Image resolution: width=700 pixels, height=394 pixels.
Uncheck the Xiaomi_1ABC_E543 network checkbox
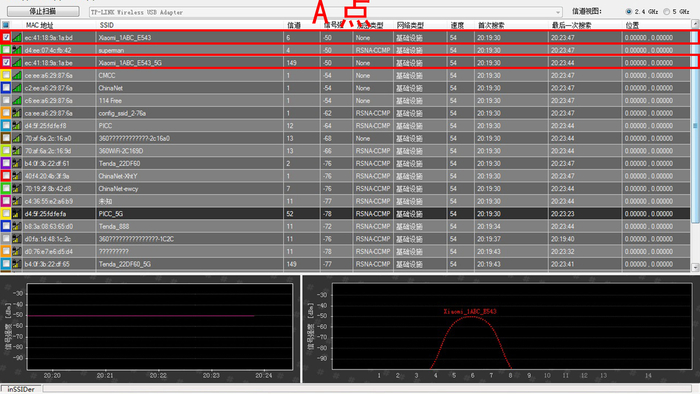pos(6,37)
